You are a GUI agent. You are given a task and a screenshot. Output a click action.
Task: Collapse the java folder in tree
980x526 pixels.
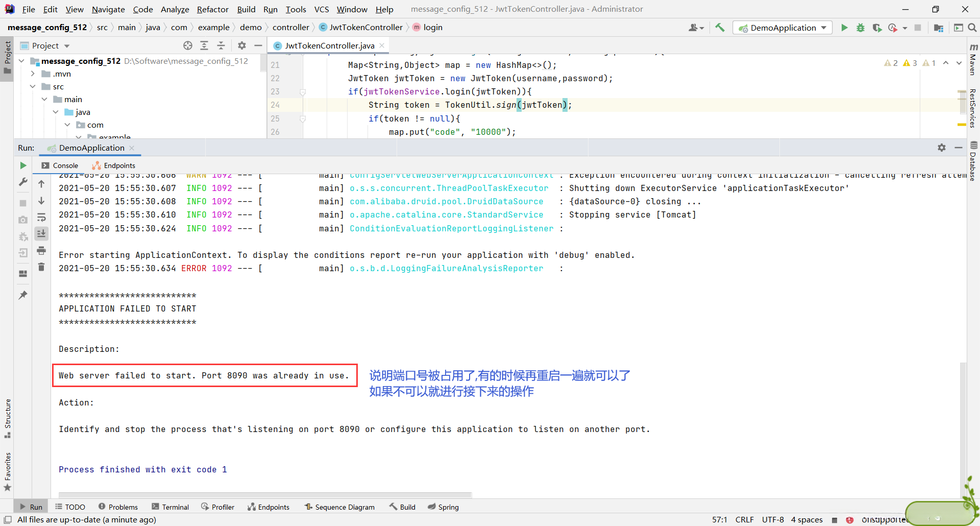click(x=56, y=112)
